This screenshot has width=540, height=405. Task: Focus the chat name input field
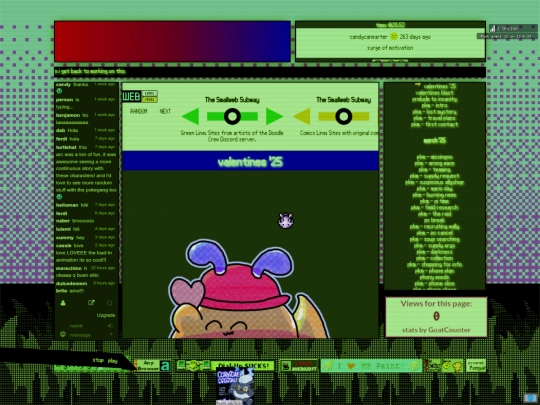86,325
